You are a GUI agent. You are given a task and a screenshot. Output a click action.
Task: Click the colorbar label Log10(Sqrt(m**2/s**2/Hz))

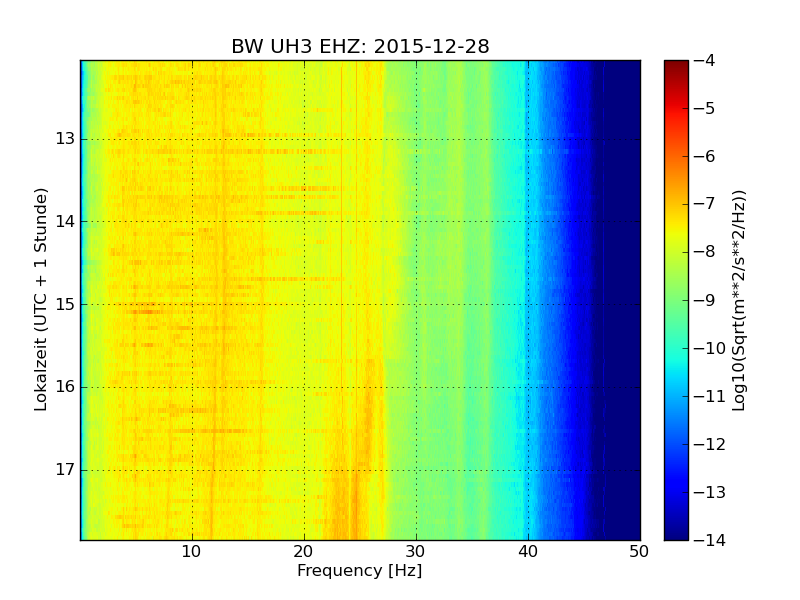point(738,301)
